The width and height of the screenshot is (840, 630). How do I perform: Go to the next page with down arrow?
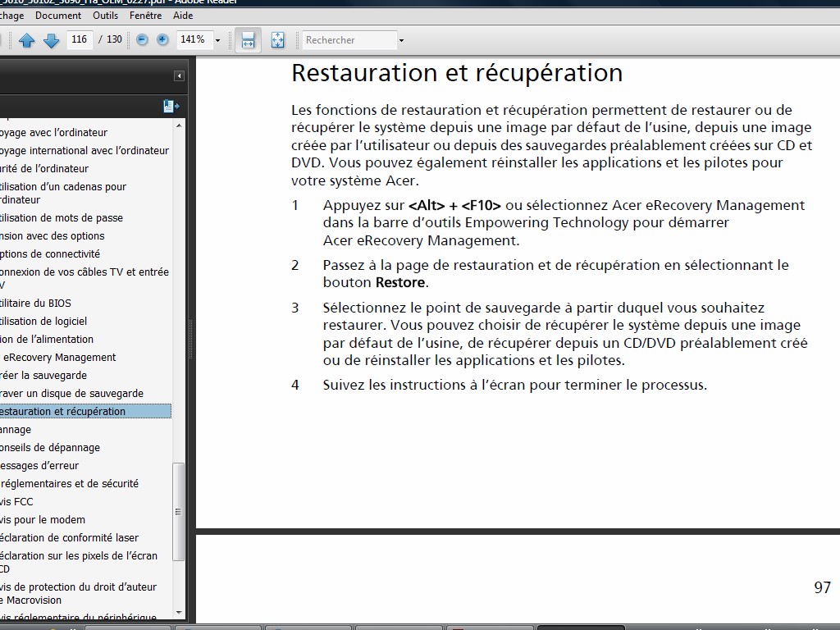[x=51, y=40]
